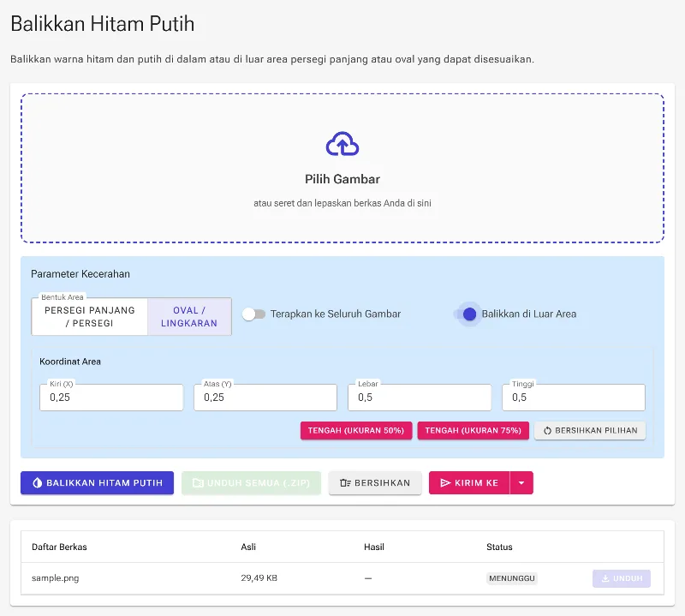Click Tengah (Ukuran 50%) button
685x616 pixels.
click(356, 431)
